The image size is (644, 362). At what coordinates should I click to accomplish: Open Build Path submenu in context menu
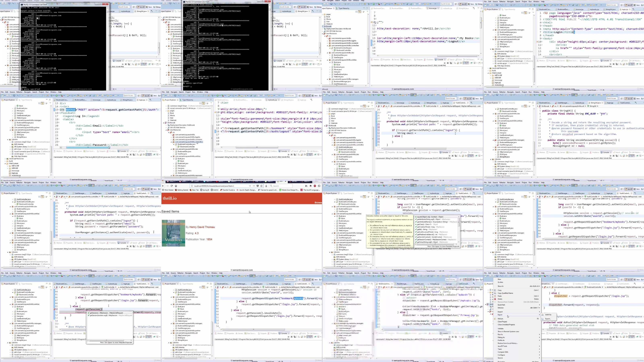pyautogui.click(x=517, y=305)
